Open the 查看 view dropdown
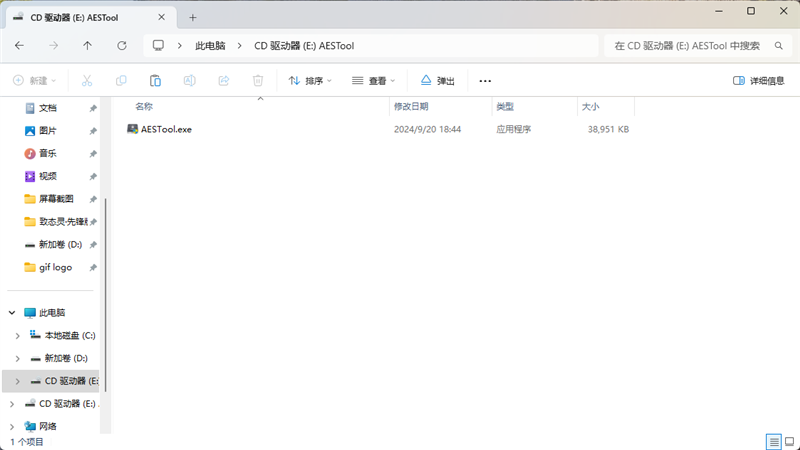800x450 pixels. point(373,81)
